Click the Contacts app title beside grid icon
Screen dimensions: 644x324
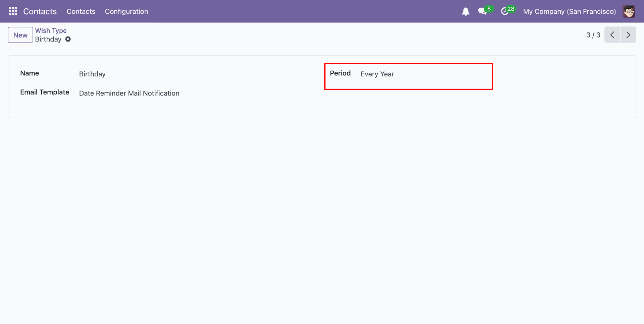40,11
